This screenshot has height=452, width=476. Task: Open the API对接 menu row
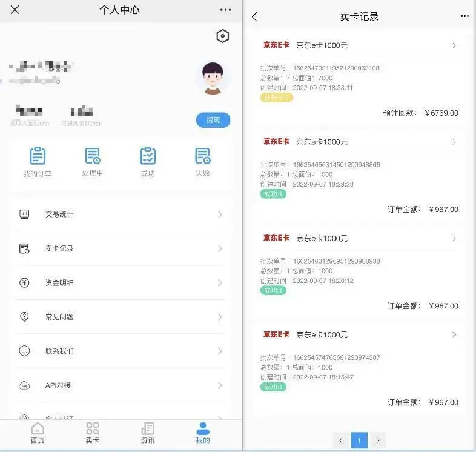point(120,385)
